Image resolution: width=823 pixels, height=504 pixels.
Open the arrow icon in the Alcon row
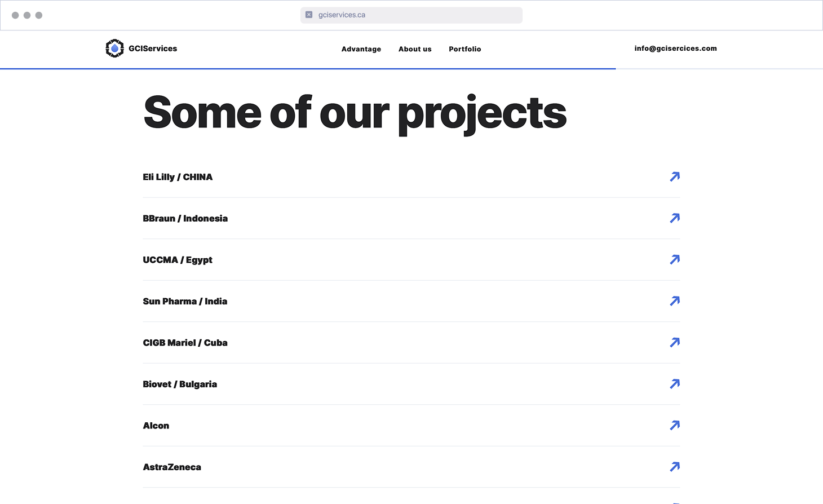click(674, 426)
